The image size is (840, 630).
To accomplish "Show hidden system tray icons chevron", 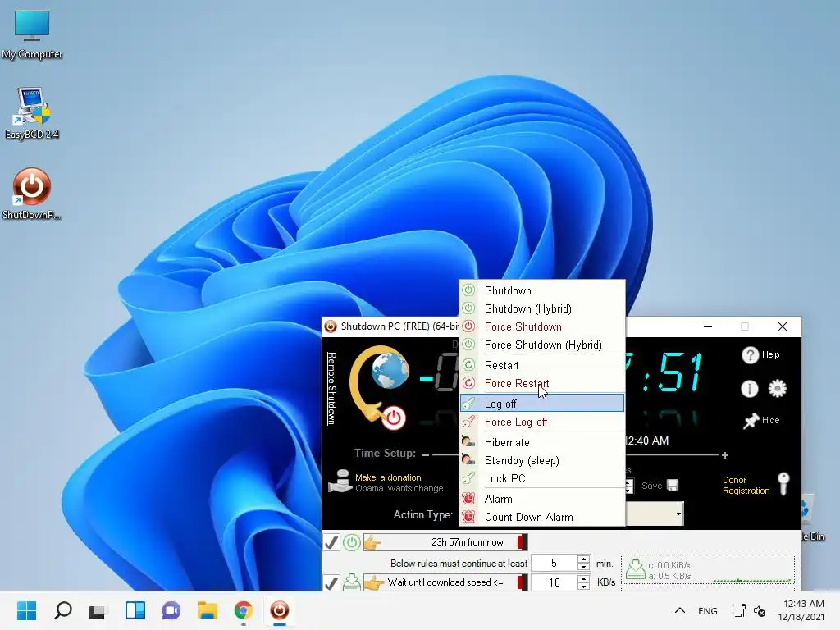I will (x=679, y=610).
